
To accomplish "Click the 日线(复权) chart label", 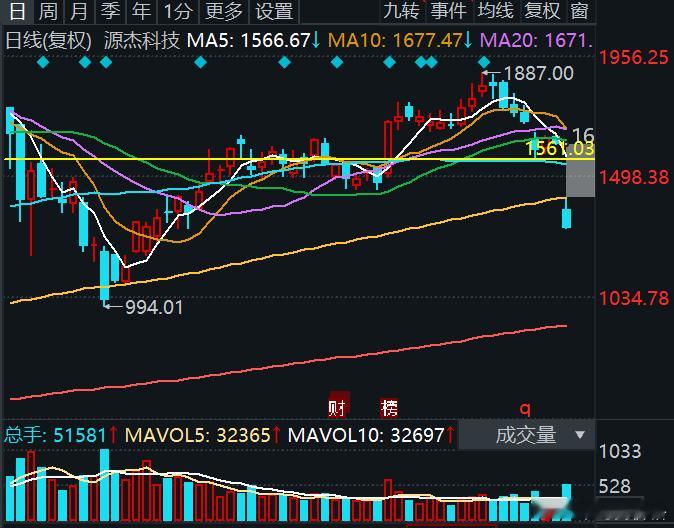I will point(49,41).
